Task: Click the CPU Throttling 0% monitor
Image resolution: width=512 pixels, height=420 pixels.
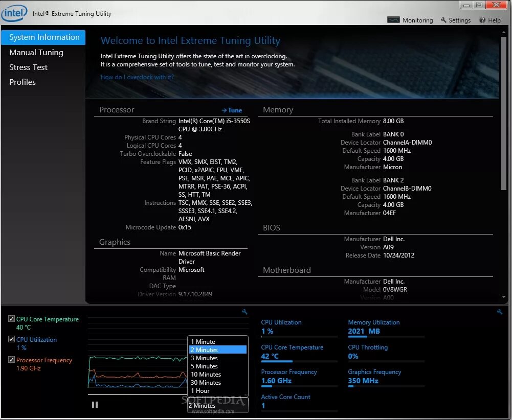Action: (x=386, y=352)
